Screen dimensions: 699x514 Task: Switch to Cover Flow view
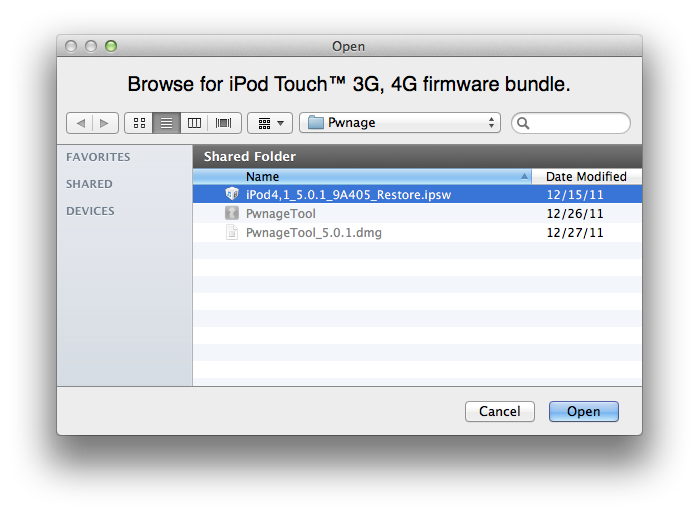tap(222, 123)
